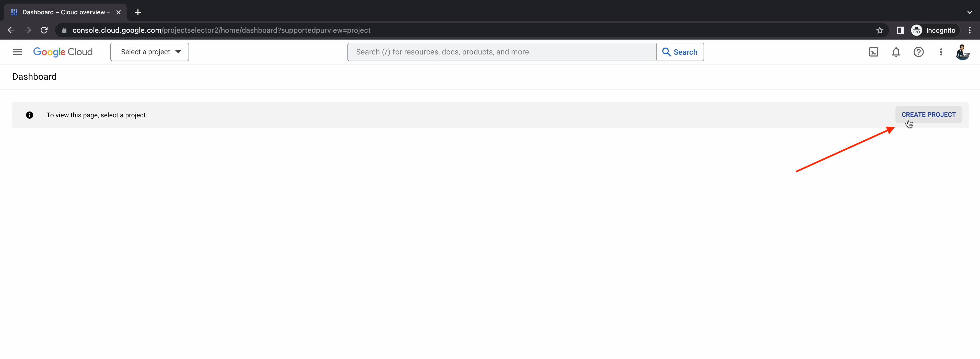Open the hamburger navigation menu
The width and height of the screenshot is (980, 359).
coord(17,52)
